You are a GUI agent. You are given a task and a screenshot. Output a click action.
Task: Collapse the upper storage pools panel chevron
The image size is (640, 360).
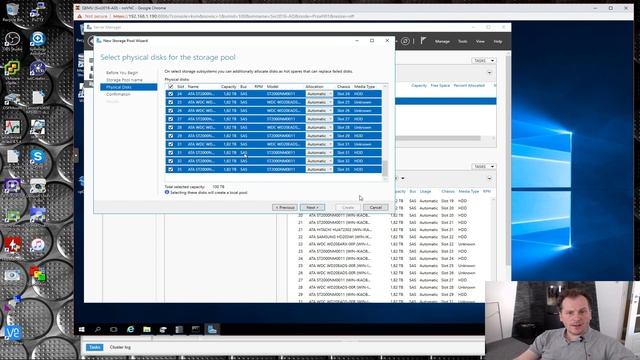pyautogui.click(x=489, y=73)
